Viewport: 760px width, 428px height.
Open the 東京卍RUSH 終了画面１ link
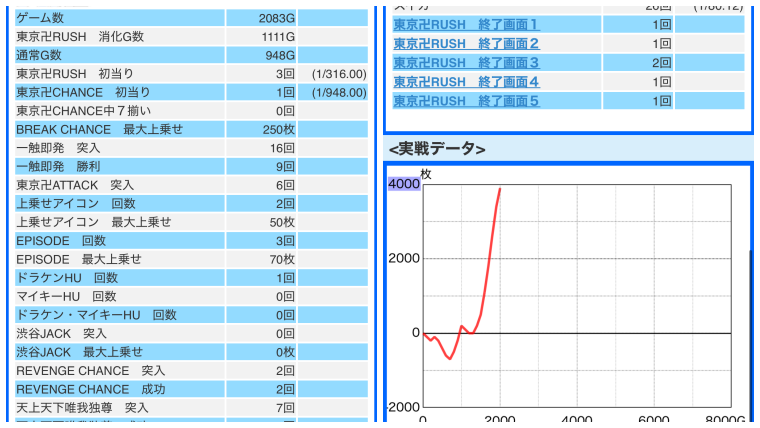(465, 24)
